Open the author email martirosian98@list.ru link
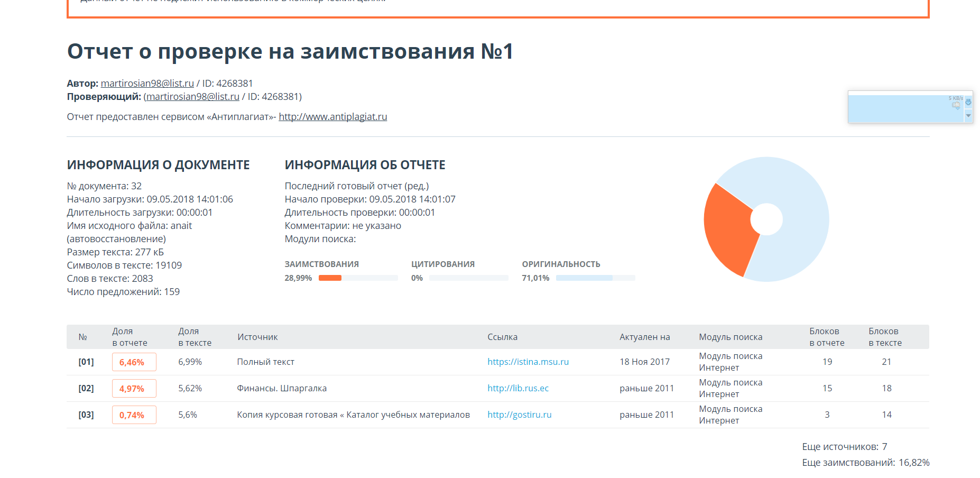 147,84
